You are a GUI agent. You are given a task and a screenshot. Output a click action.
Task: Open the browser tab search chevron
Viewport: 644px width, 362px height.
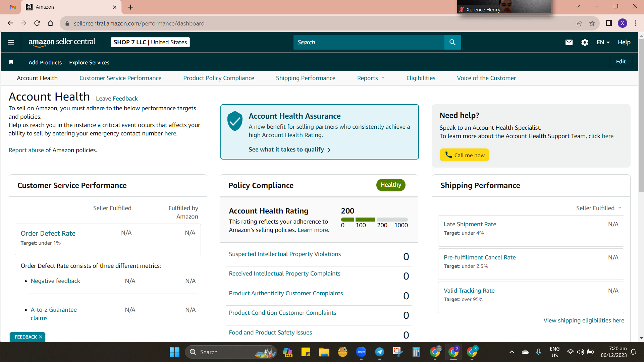coord(578,6)
